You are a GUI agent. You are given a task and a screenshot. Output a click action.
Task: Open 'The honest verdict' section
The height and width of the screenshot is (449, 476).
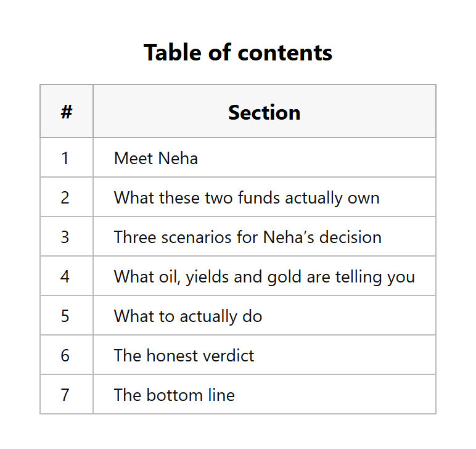(x=184, y=355)
